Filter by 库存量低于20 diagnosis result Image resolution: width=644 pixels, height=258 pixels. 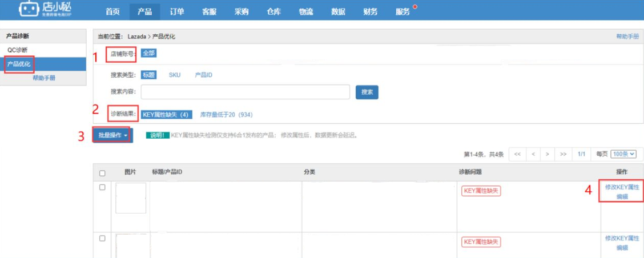click(226, 115)
